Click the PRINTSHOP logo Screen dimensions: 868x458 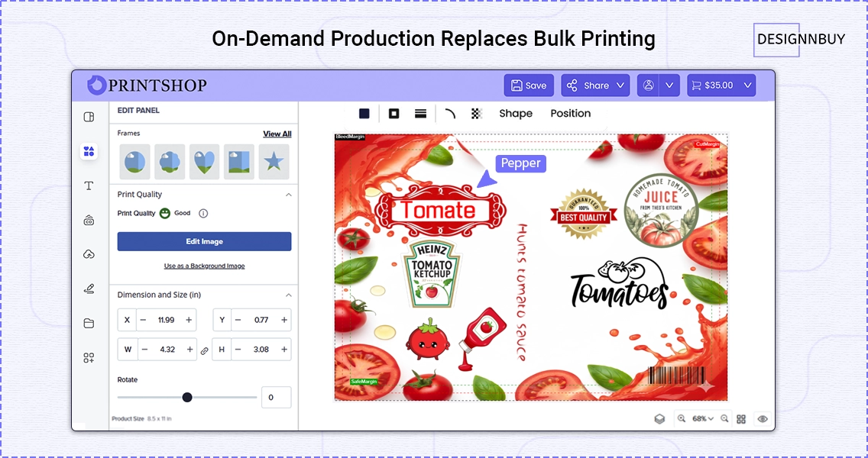[x=147, y=85]
